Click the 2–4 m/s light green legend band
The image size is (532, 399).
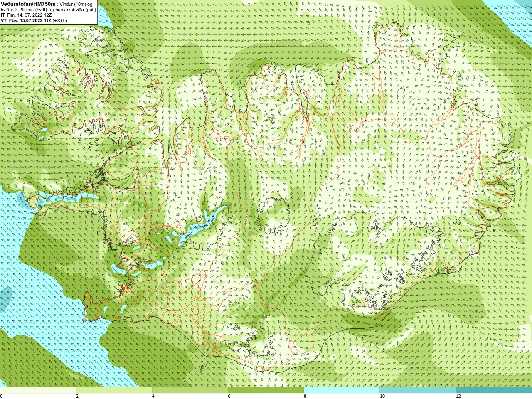(x=114, y=390)
